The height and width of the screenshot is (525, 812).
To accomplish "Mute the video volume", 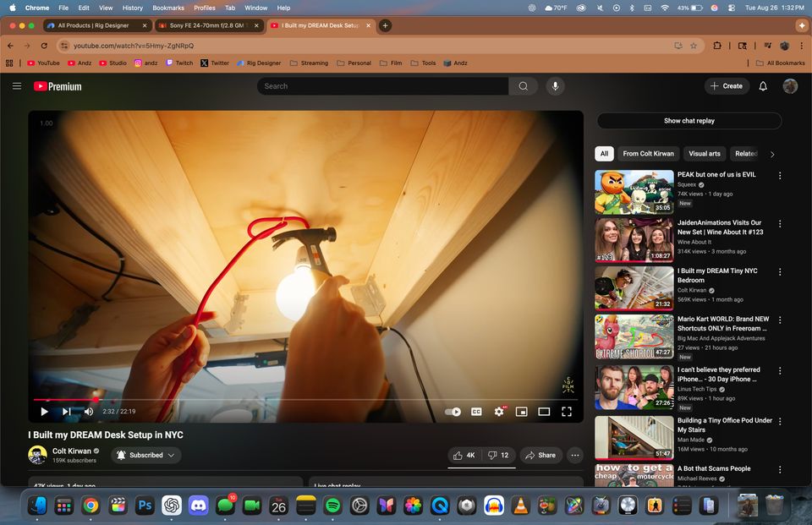I will pos(89,412).
